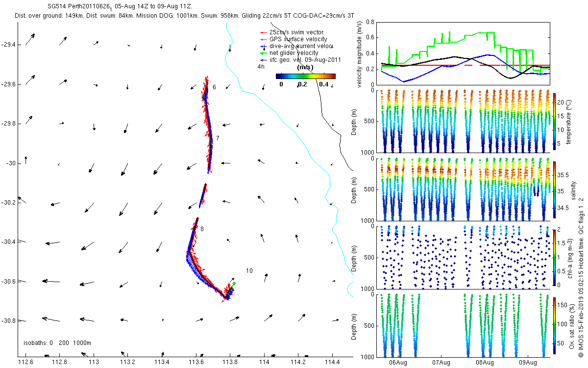
Task: Click longitude tick '113.2' on map axis
Action: coord(128,363)
